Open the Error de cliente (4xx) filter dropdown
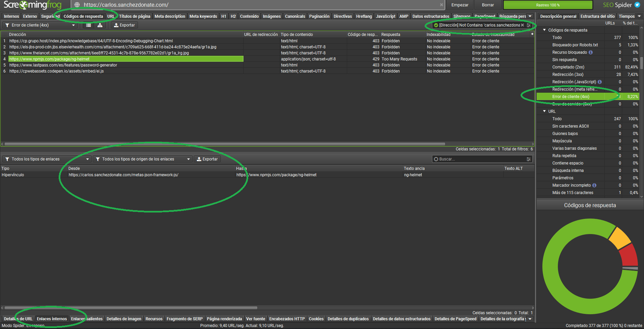The width and height of the screenshot is (644, 329). coord(40,25)
